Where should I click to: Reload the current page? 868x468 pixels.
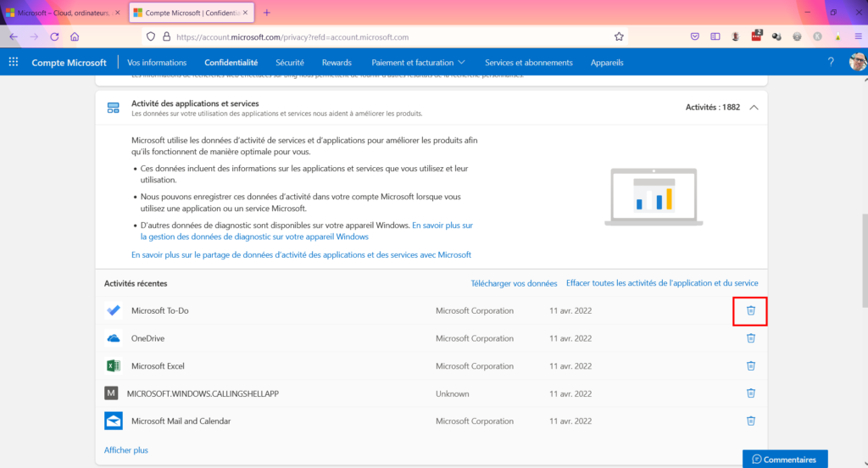[x=54, y=37]
